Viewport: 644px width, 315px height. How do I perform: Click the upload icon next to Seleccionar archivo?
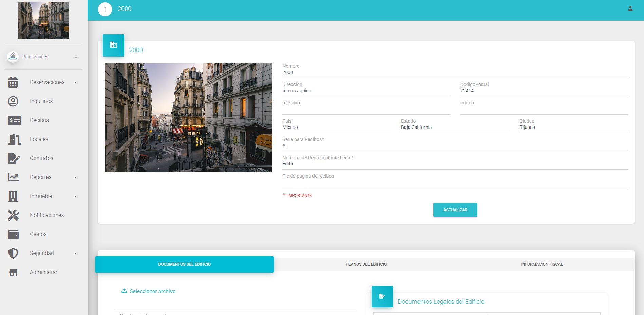click(124, 291)
